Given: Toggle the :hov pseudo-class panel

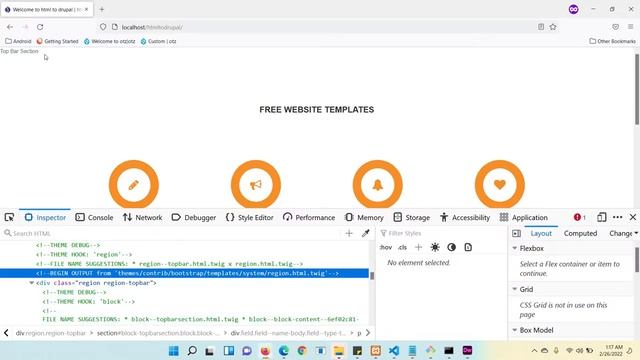Looking at the screenshot, I should (x=386, y=247).
